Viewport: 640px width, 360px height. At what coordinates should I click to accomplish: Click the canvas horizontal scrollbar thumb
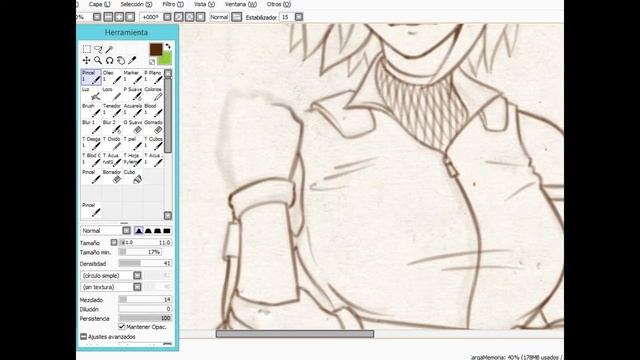coord(295,334)
